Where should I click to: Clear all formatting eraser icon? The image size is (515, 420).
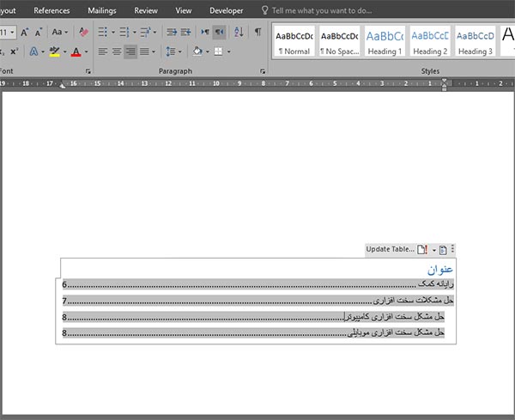[83, 32]
